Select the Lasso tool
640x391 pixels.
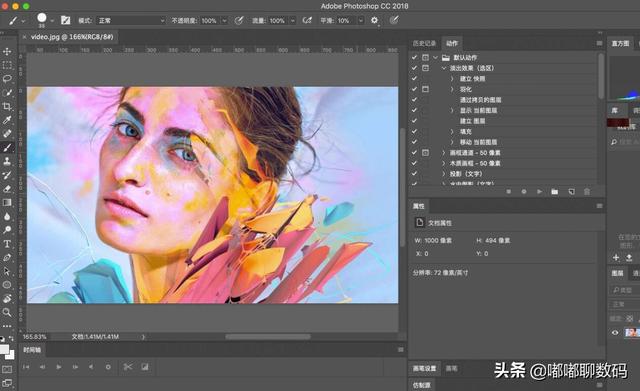point(7,79)
